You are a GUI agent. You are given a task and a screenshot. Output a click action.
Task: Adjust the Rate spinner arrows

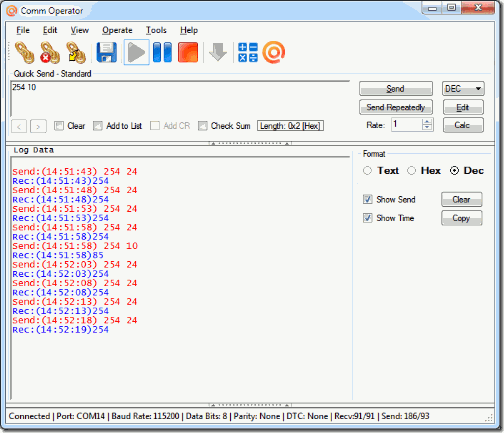pos(427,125)
